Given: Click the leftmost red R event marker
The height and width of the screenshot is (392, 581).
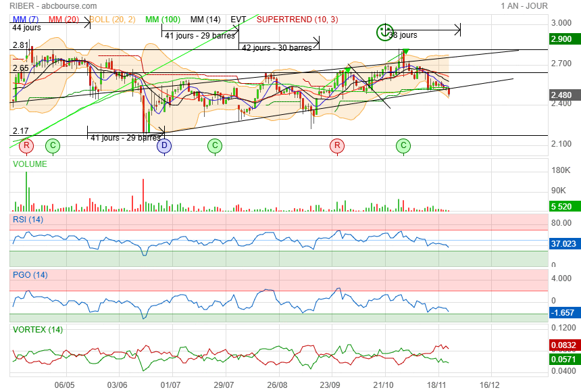Looking at the screenshot, I should tap(26, 145).
